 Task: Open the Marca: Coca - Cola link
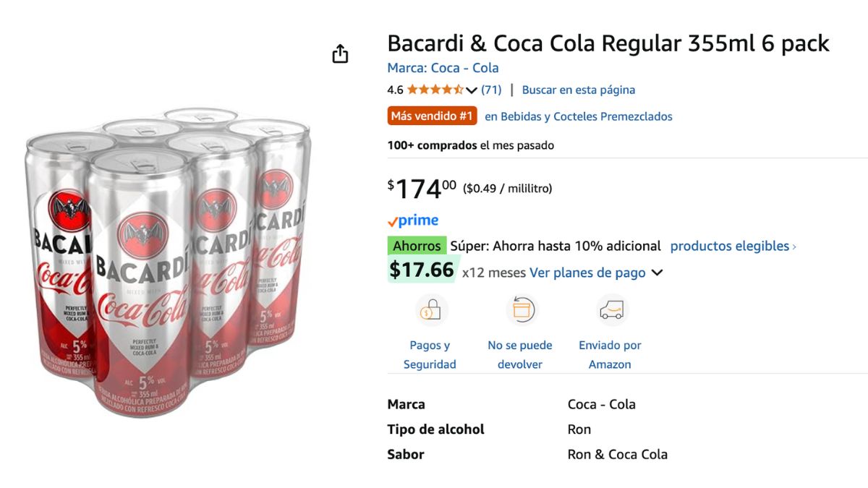coord(443,68)
